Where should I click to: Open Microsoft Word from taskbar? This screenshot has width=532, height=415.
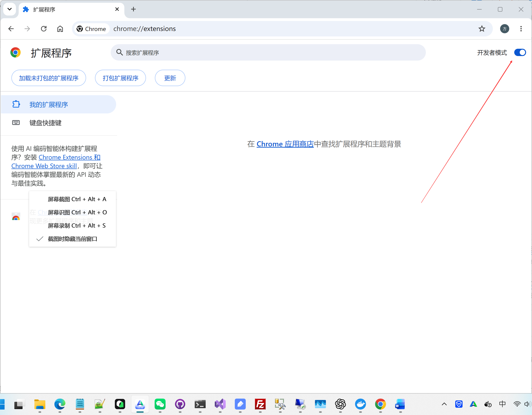tap(400, 405)
